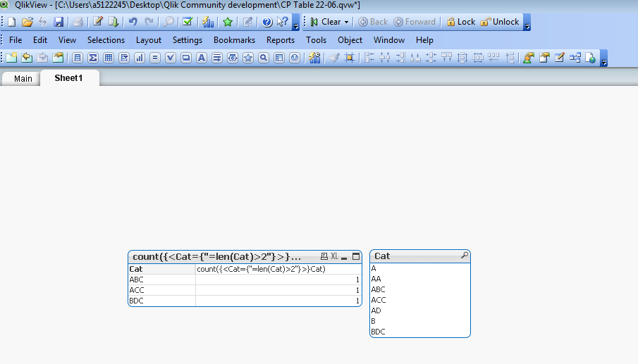The width and height of the screenshot is (638, 364).
Task: Open standard toolbar options overflow arrow
Action: pyautogui.click(x=296, y=23)
